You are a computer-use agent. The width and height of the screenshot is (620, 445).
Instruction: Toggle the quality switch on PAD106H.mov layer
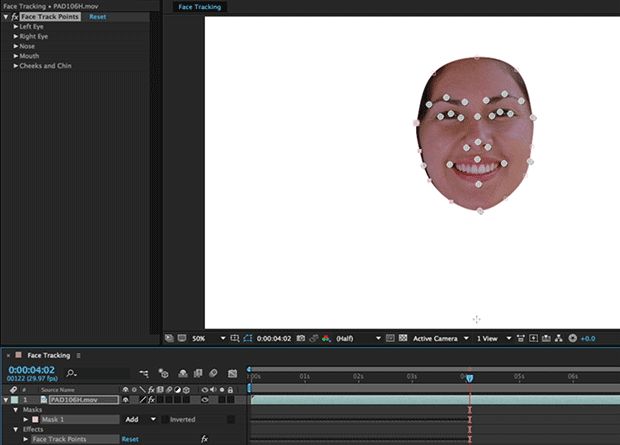(143, 400)
